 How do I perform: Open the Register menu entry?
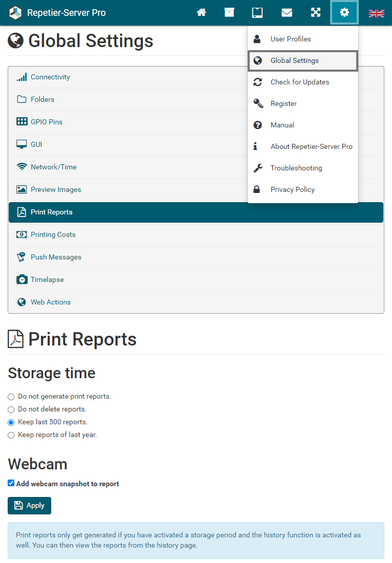click(x=303, y=104)
